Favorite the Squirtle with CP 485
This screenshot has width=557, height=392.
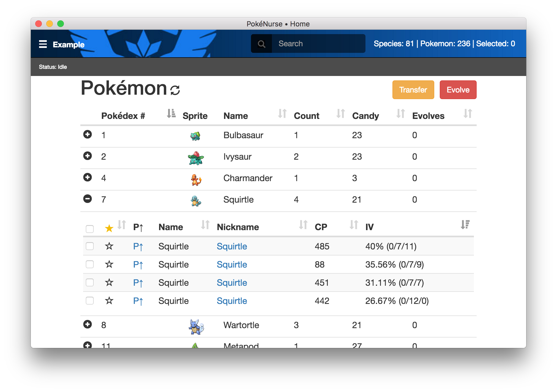click(109, 246)
